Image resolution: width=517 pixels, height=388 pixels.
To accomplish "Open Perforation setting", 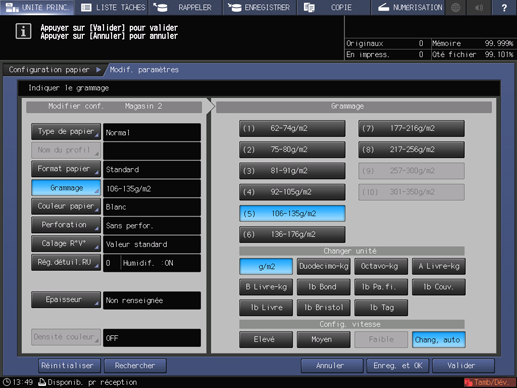I will click(x=66, y=225).
